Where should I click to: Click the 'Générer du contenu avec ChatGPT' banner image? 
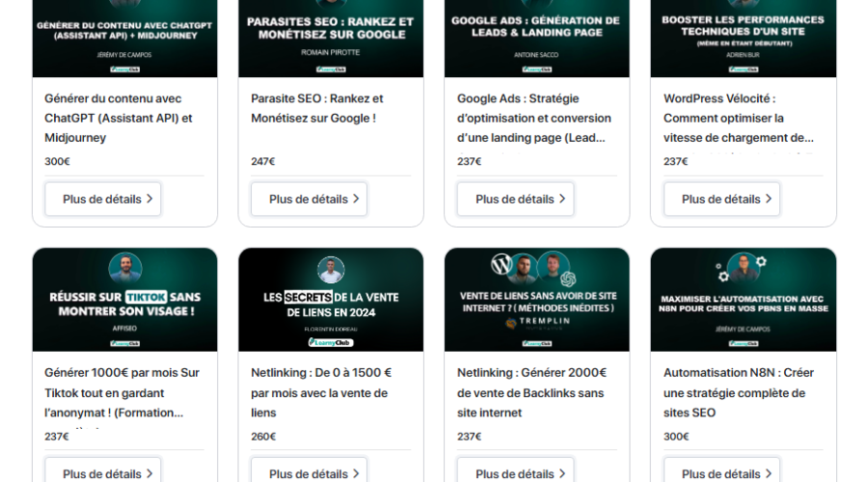click(124, 39)
